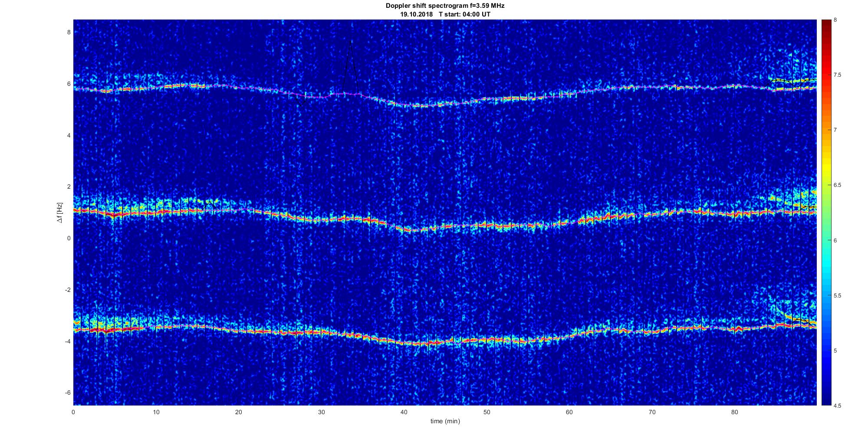Click the middle Doppler trace at minute 40
Viewport: 868px width, 435px height.
[404, 229]
